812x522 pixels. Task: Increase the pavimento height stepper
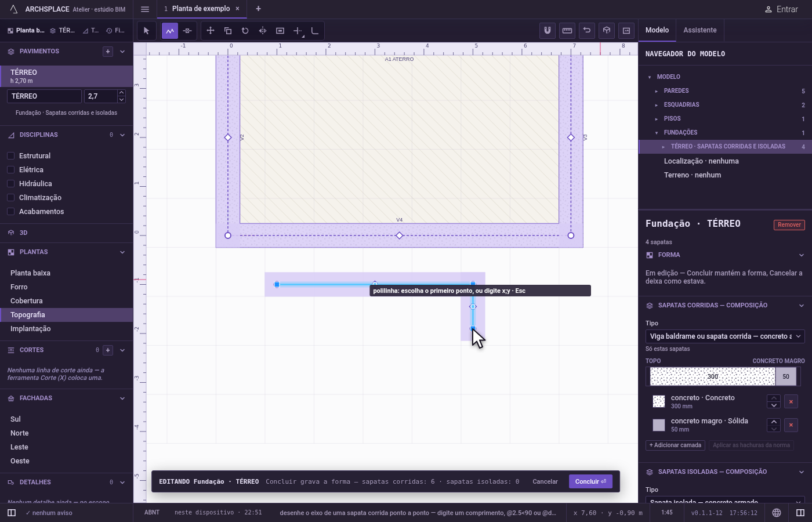pyautogui.click(x=121, y=93)
